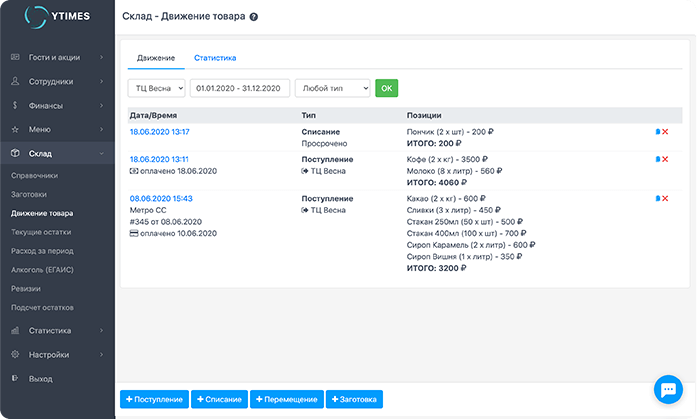The image size is (697, 419).
Task: Click the Выход exit icon in sidebar
Action: click(x=15, y=379)
